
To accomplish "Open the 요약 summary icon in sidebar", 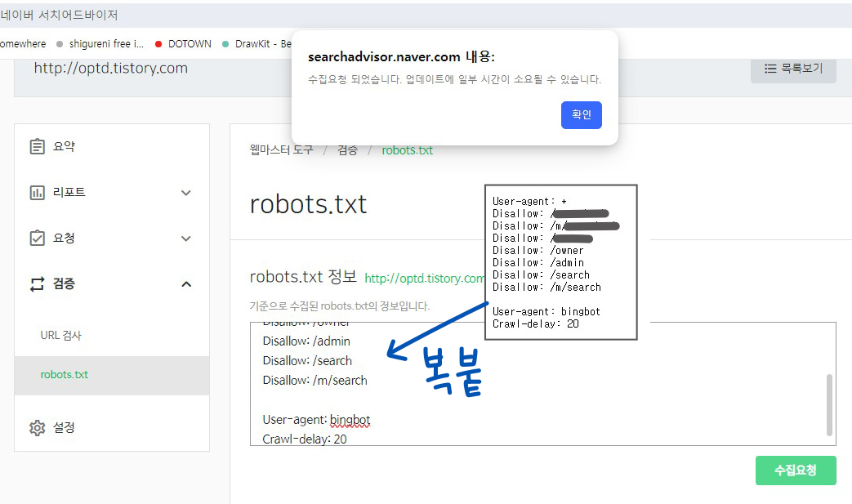I will (x=37, y=147).
